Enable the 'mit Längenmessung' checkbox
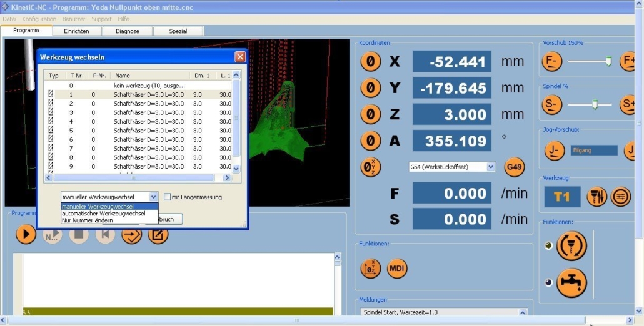The width and height of the screenshot is (644, 326). 168,197
